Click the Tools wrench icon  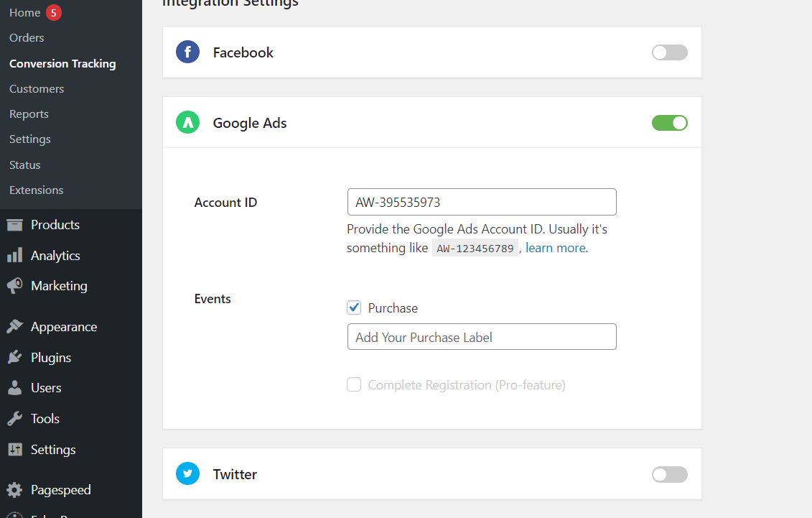tap(14, 418)
